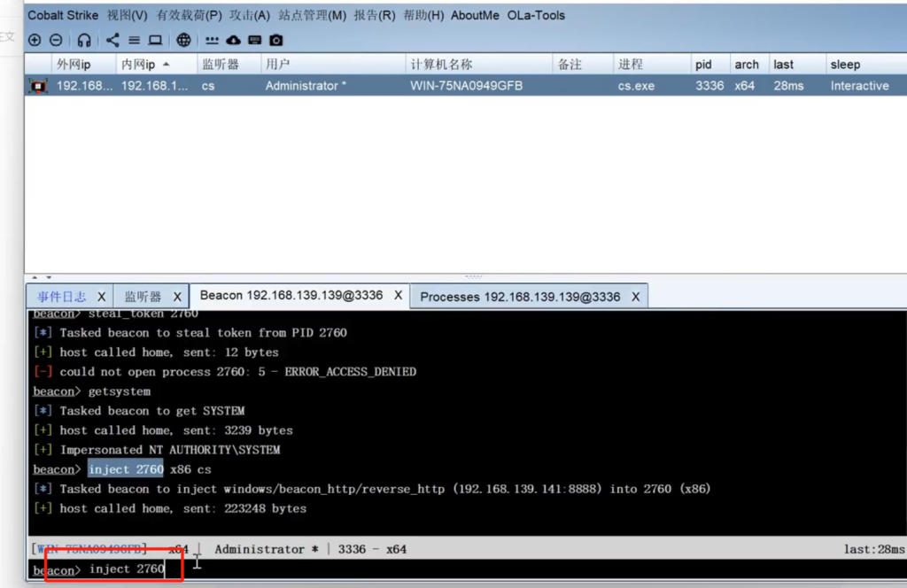Viewport: 907px width, 588px height.
Task: Select the beacon session icon in table row
Action: [x=38, y=86]
